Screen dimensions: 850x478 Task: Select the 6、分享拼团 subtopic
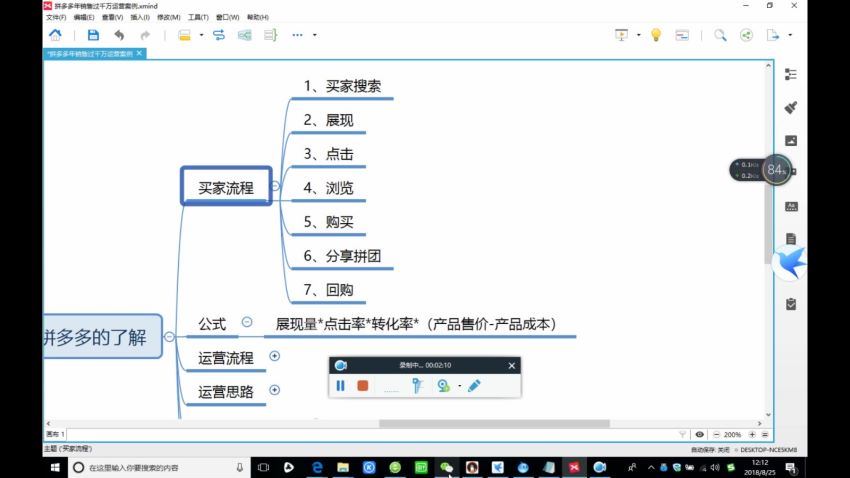[342, 256]
